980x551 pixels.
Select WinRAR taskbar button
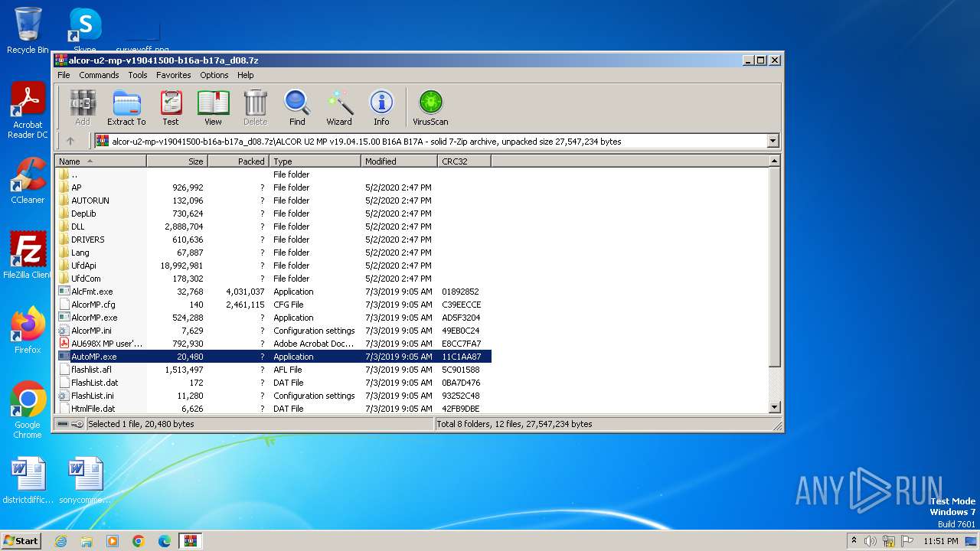tap(191, 541)
